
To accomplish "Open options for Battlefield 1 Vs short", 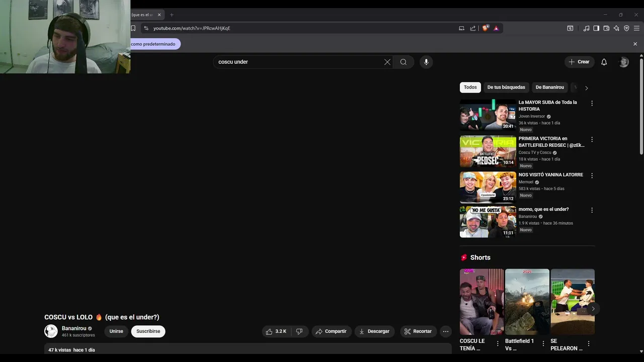I will (543, 343).
